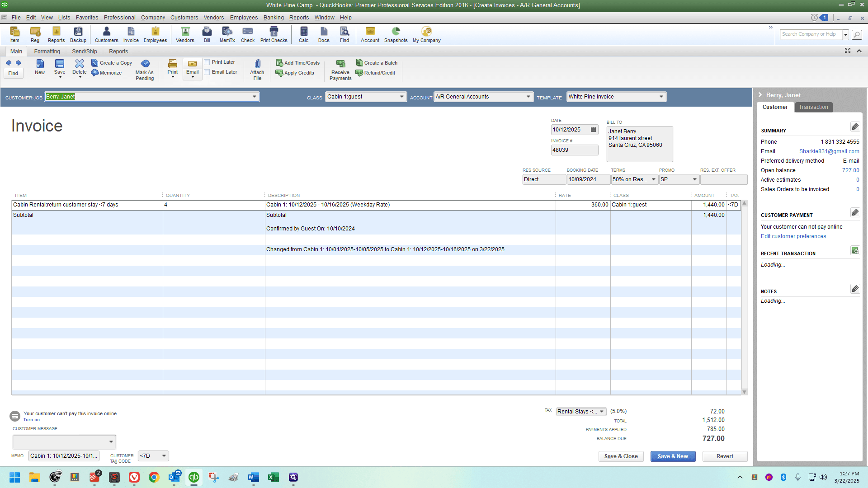Open the Windows Start menu
This screenshot has height=488, width=868.
(15, 477)
